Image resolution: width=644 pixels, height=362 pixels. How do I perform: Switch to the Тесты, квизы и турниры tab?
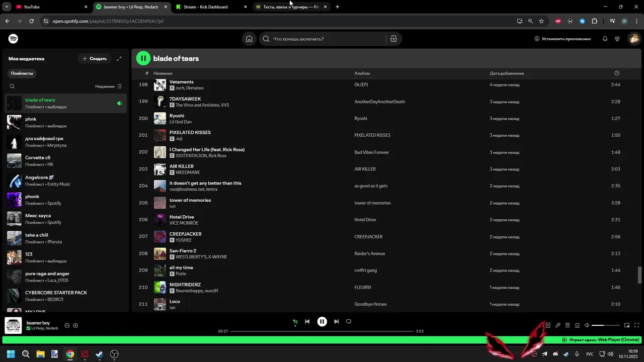coord(292,7)
